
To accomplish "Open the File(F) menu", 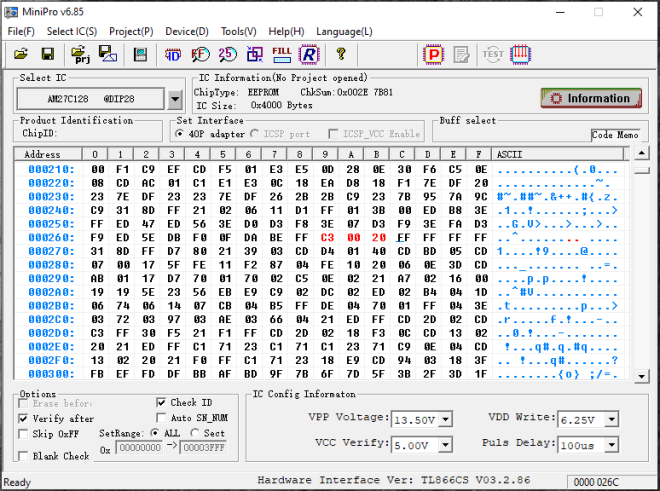I will (x=21, y=32).
